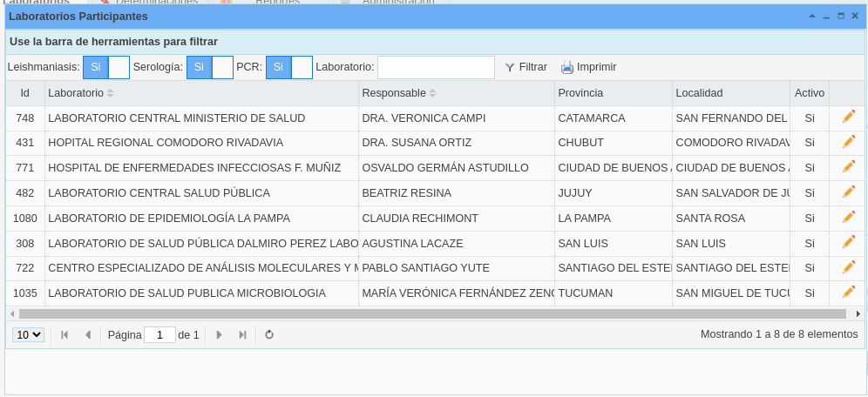This screenshot has width=868, height=397.
Task: Go to the first page of results
Action: (x=64, y=334)
